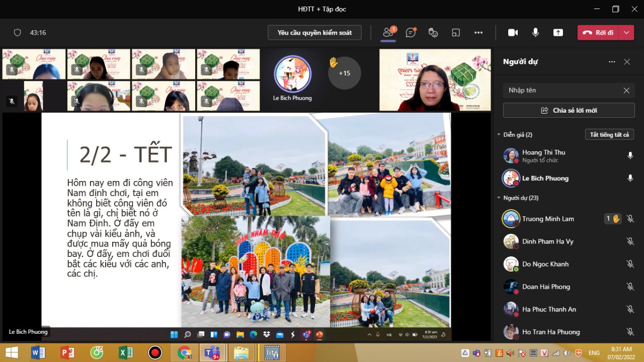Open participants panel more options ellipsis
Image resolution: width=644 pixels, height=362 pixels.
[x=612, y=62]
